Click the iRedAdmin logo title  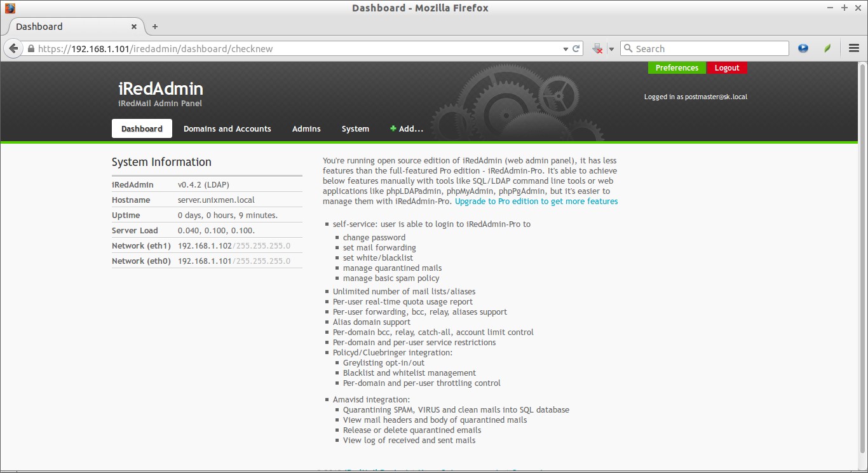[161, 88]
